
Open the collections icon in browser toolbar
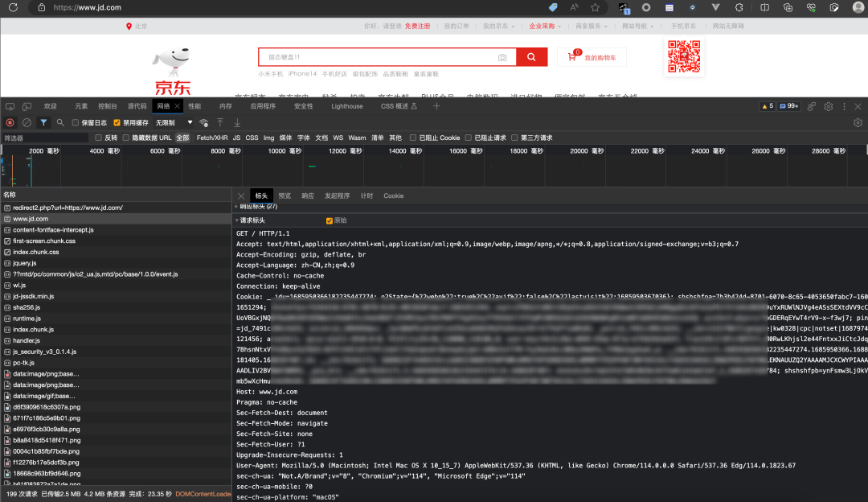pos(788,8)
